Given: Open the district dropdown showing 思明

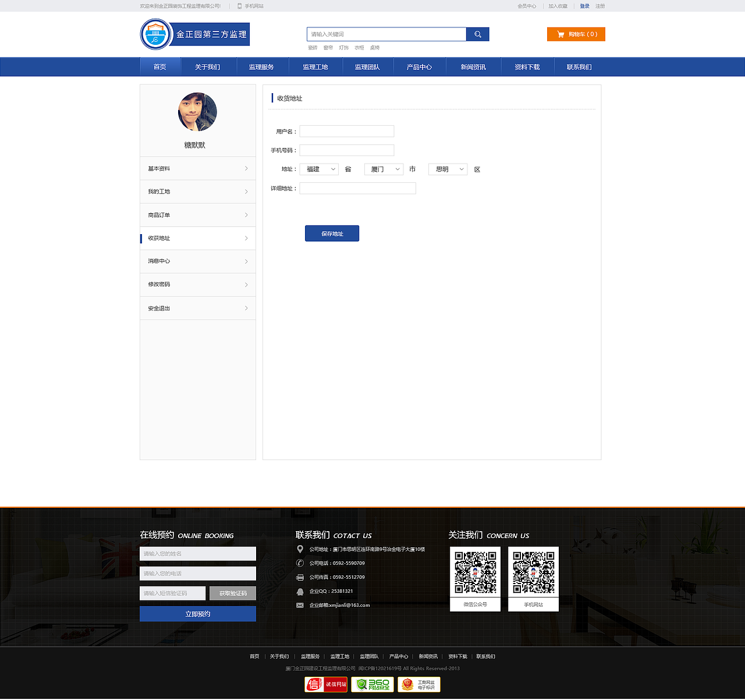Looking at the screenshot, I should tap(448, 169).
